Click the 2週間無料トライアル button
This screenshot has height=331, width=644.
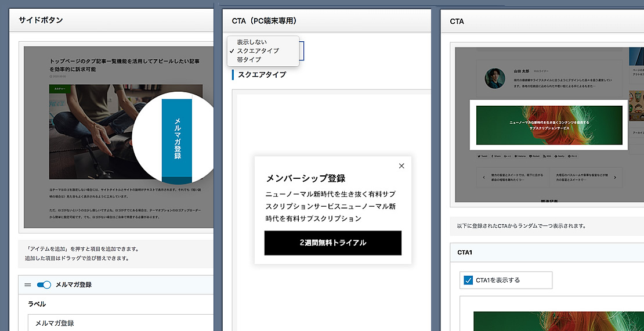pos(332,243)
